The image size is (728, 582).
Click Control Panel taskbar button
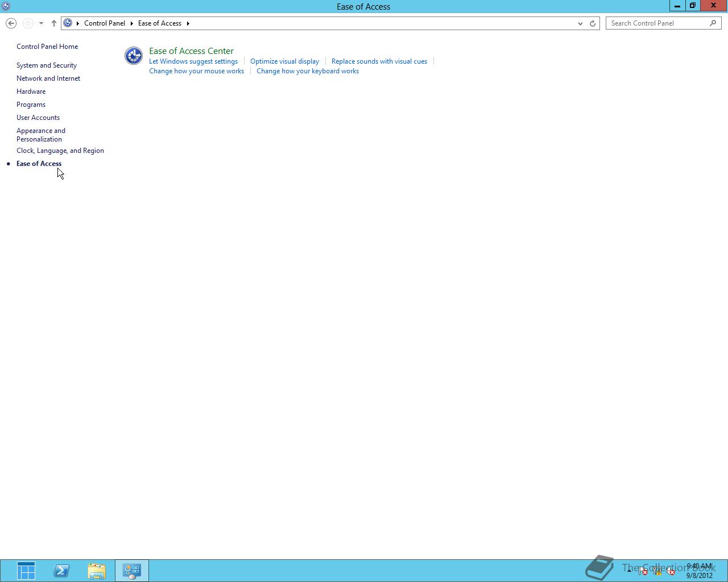coord(132,571)
